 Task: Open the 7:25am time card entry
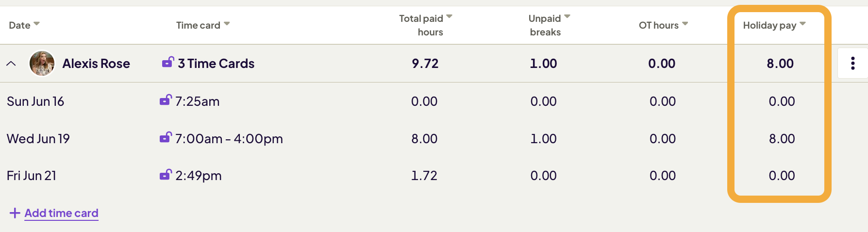click(197, 101)
